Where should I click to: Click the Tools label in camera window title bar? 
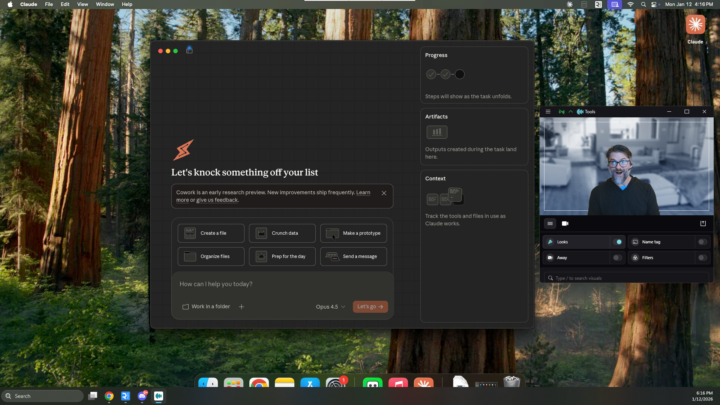point(590,112)
